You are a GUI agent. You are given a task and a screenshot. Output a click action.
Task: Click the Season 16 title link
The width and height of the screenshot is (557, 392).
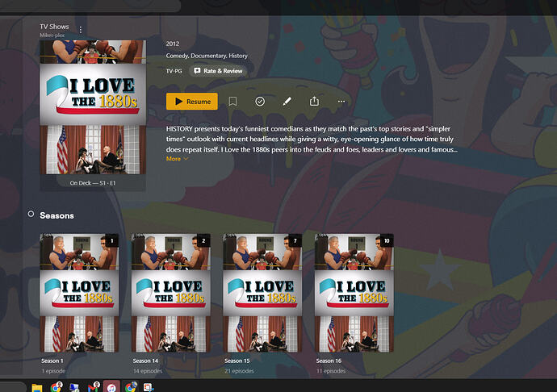tap(329, 361)
